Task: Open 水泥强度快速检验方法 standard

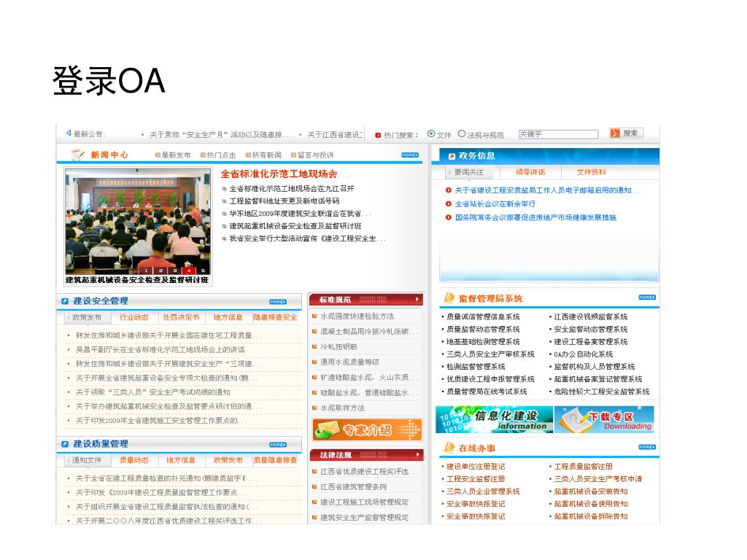Action: (x=357, y=316)
